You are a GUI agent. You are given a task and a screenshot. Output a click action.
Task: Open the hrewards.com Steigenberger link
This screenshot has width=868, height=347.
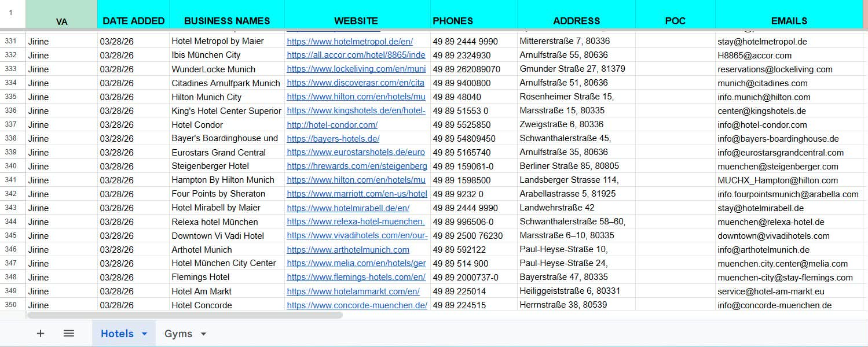click(x=357, y=167)
